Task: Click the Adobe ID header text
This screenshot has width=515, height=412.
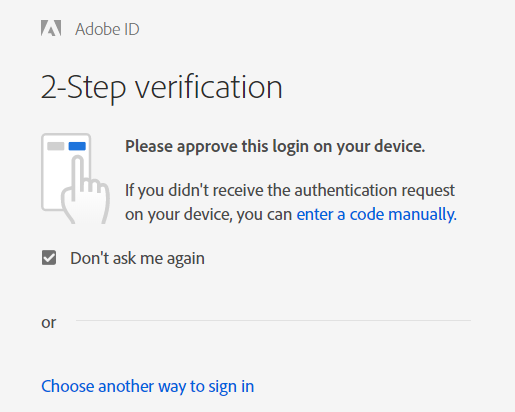Action: tap(107, 29)
